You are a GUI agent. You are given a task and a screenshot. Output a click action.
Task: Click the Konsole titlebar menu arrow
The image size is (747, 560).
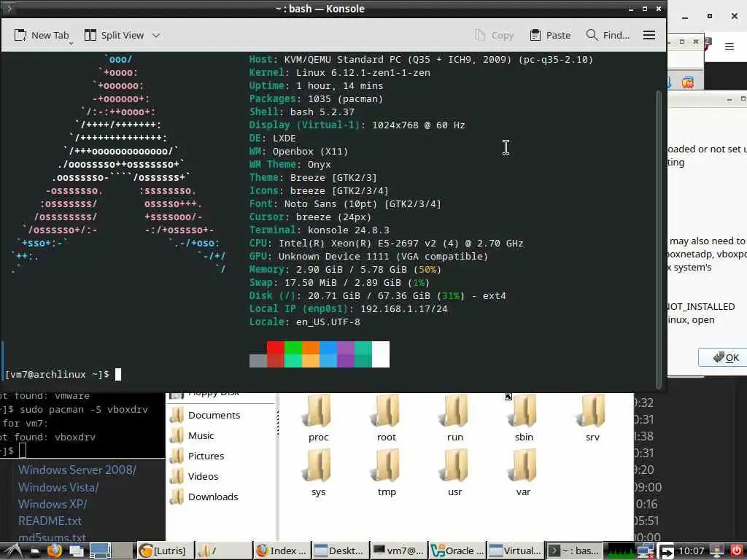tap(9, 8)
